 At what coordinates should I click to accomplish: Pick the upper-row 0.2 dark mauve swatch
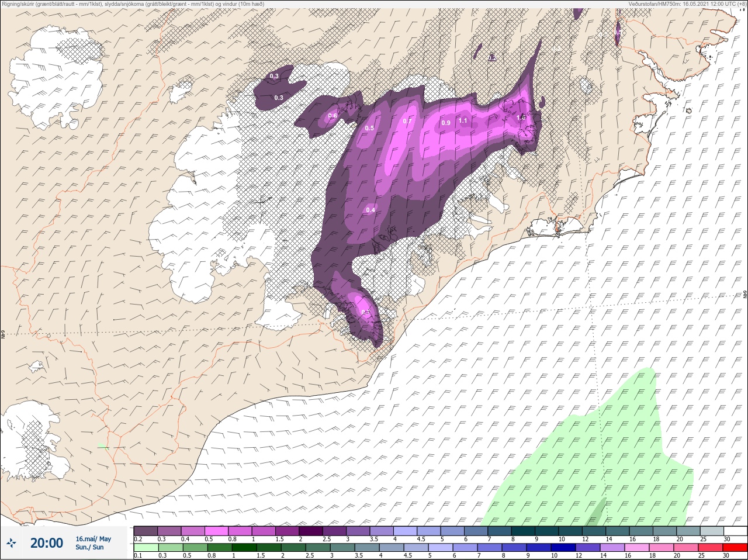[x=146, y=531]
